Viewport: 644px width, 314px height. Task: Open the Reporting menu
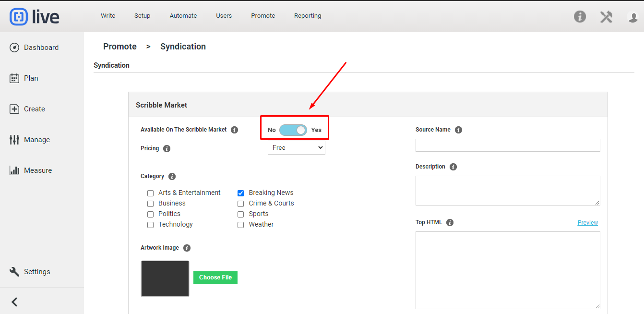(308, 16)
